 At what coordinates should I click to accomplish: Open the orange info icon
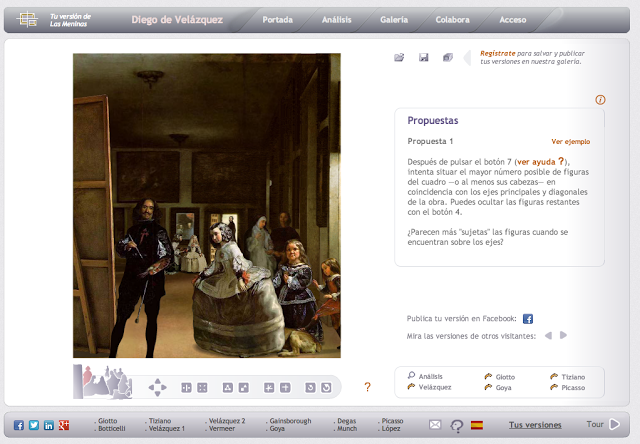pyautogui.click(x=600, y=100)
